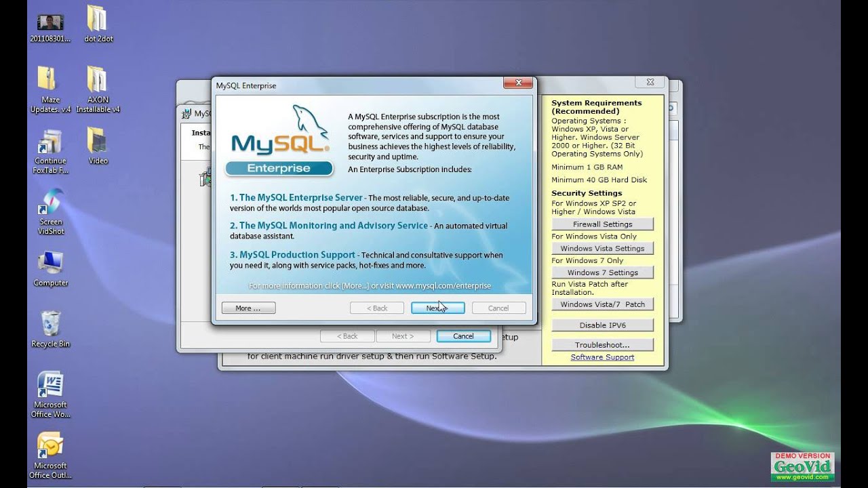Click the www.mysql.com/enterprise text
The height and width of the screenshot is (488, 868).
click(443, 286)
